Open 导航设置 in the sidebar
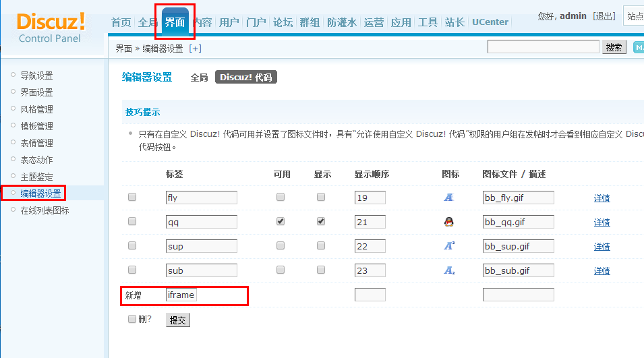The width and height of the screenshot is (644, 358). tap(36, 76)
